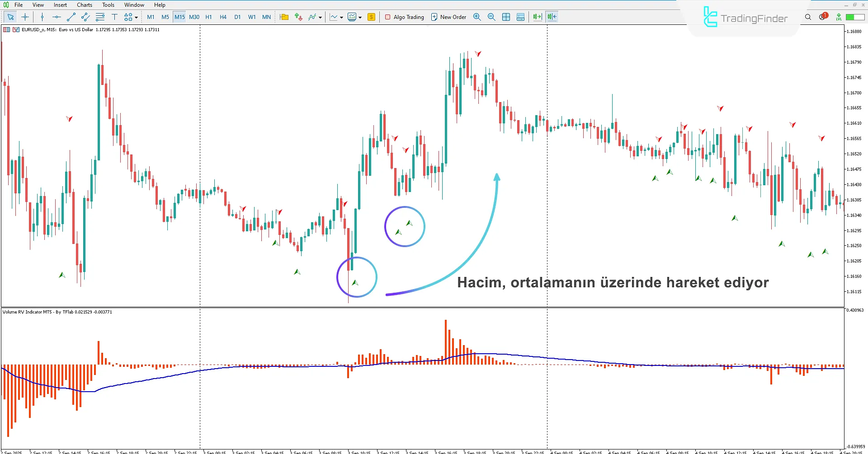Zoom in on the chart
868x454 pixels.
pos(477,17)
